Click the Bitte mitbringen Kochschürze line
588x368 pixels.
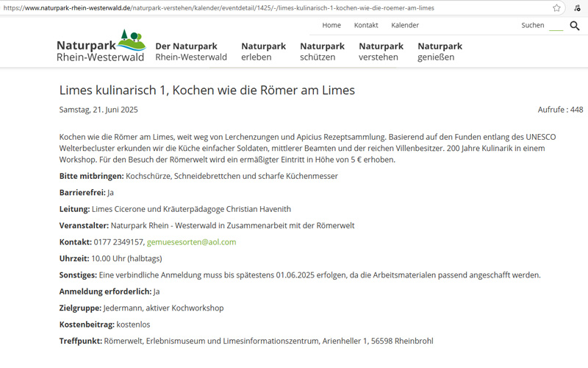tap(198, 176)
